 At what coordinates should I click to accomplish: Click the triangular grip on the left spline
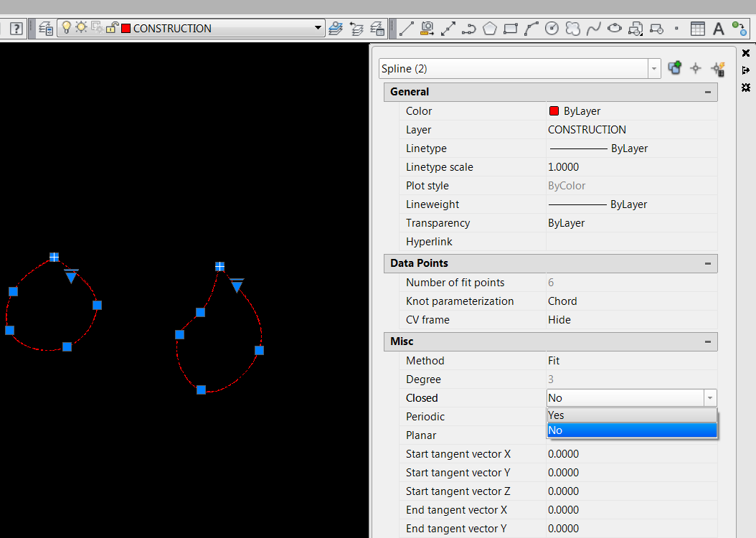71,276
